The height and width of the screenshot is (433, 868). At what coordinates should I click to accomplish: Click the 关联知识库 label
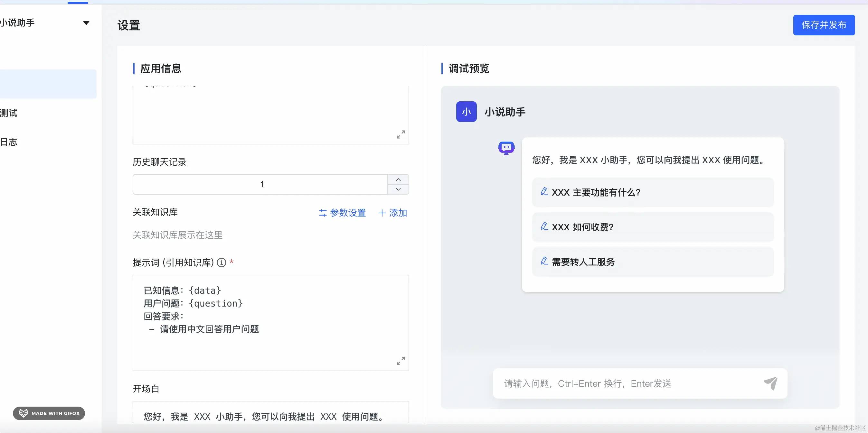(155, 212)
